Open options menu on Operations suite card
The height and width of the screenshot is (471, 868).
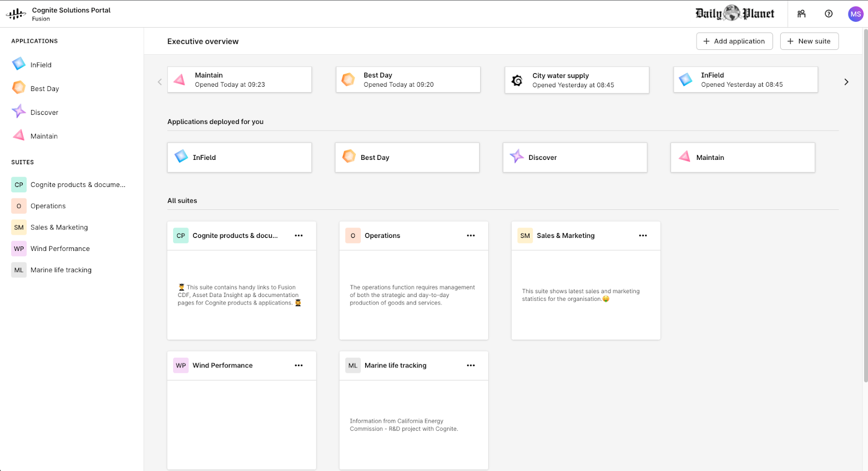point(471,236)
